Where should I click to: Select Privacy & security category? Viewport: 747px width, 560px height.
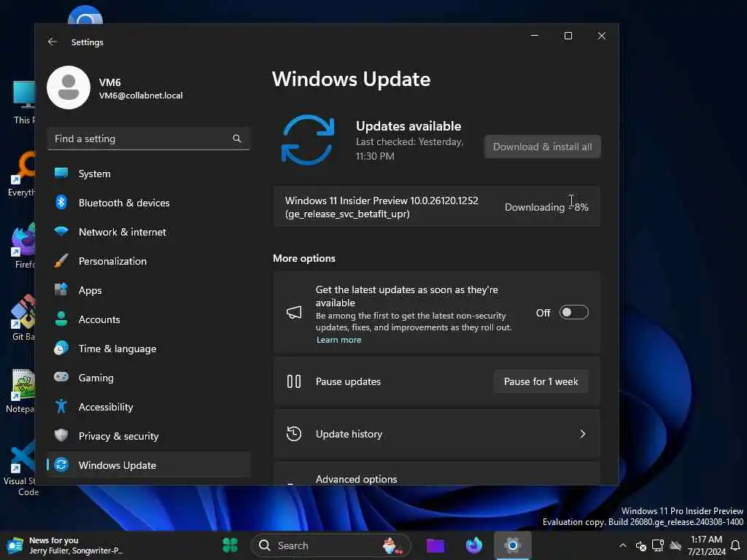(149, 436)
